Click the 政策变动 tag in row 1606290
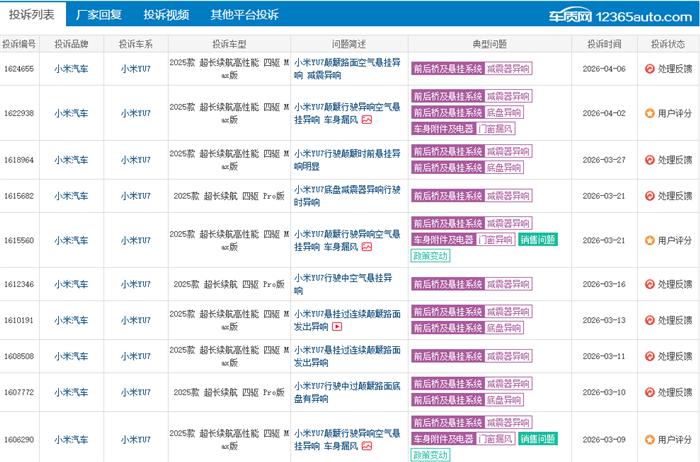Viewport: 700px width, 462px height. [x=431, y=454]
